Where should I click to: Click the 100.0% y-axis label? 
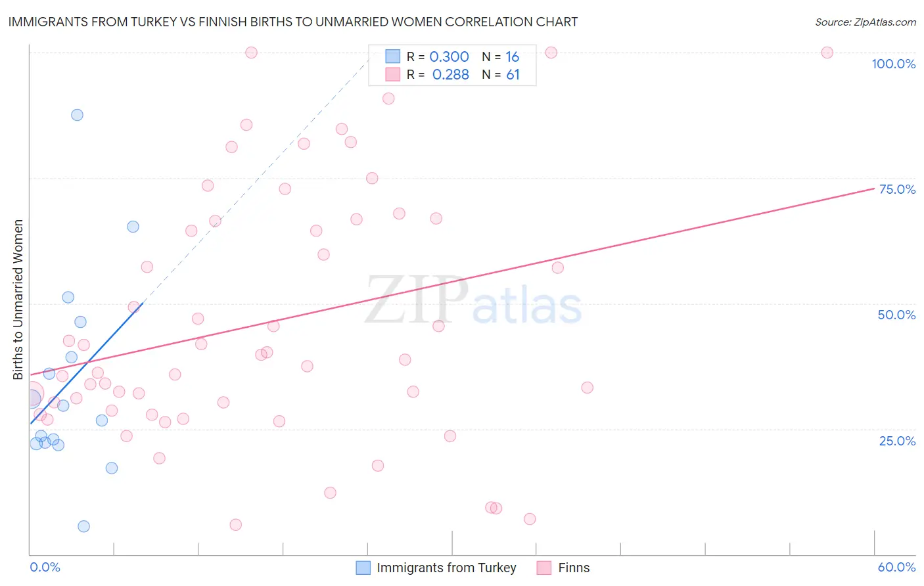[893, 64]
